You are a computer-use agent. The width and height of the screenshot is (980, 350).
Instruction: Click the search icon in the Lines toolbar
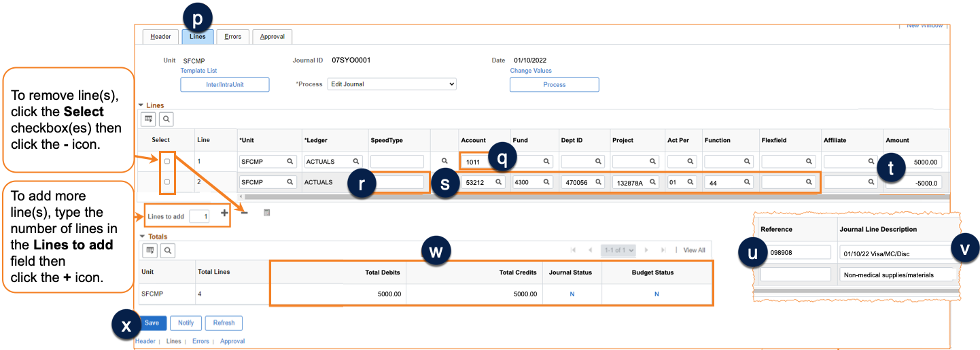pyautogui.click(x=166, y=120)
